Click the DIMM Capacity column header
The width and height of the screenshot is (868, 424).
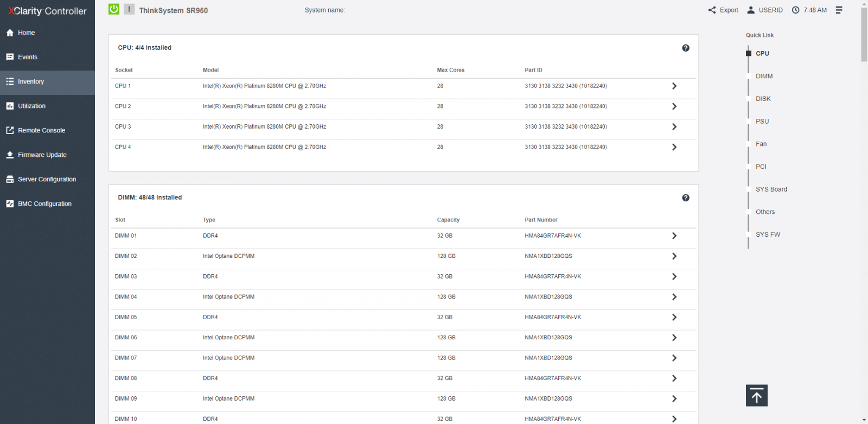pyautogui.click(x=448, y=220)
